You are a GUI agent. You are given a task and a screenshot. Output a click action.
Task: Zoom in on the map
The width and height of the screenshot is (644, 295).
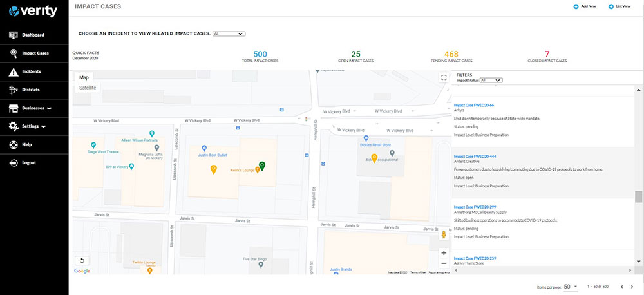(444, 253)
